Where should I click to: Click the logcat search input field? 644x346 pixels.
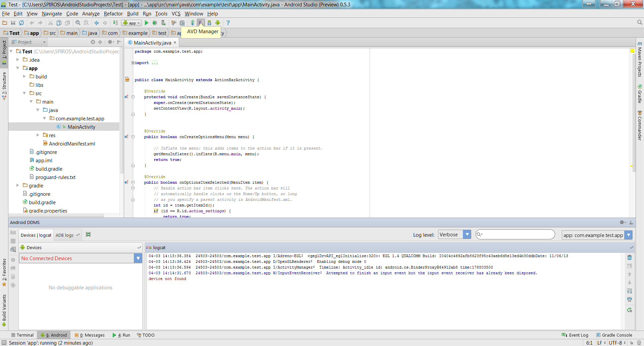[x=515, y=234]
